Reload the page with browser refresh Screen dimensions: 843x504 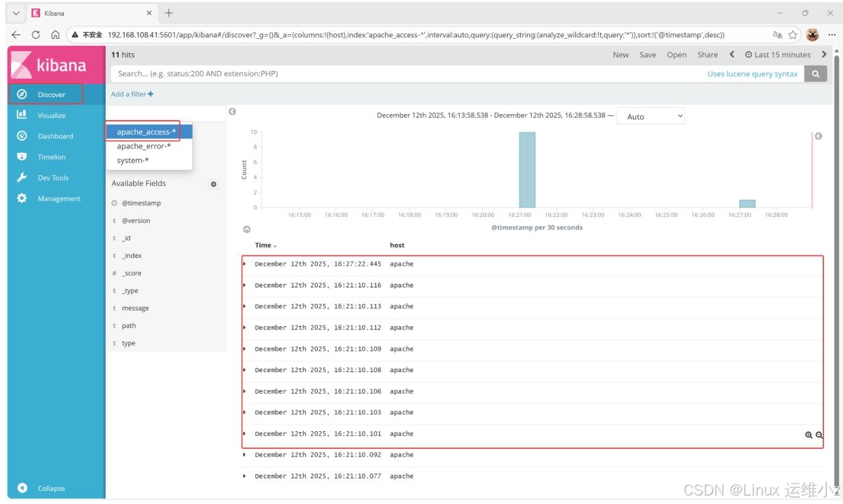[x=36, y=35]
